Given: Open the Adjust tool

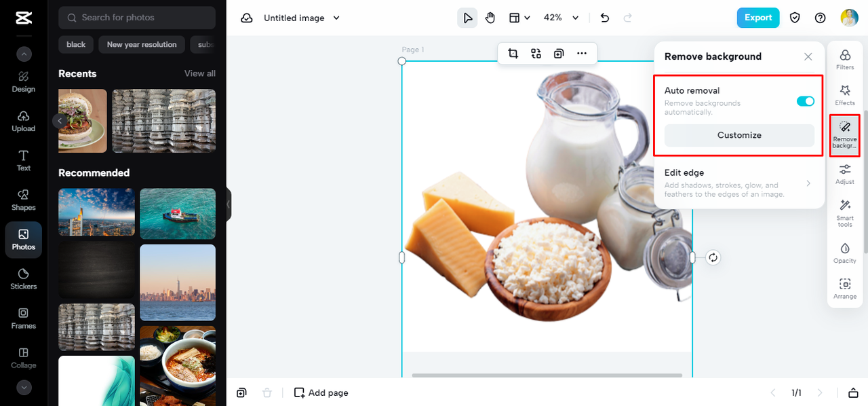Looking at the screenshot, I should tap(845, 174).
